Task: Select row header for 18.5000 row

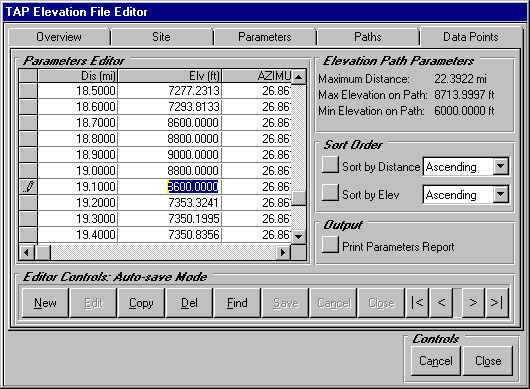Action: [x=28, y=91]
